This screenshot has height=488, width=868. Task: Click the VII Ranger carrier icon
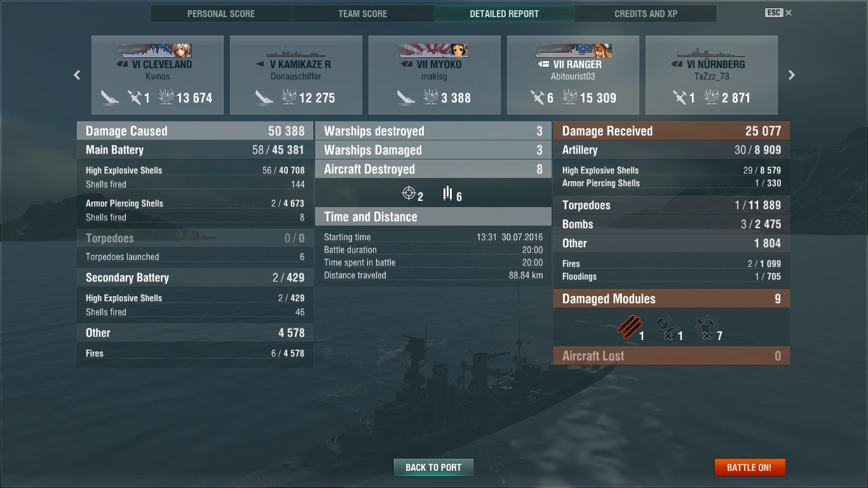point(543,64)
